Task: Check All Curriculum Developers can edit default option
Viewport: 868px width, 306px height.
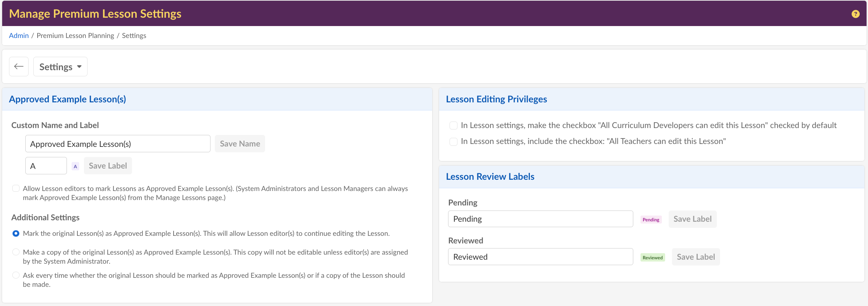Action: pyautogui.click(x=453, y=126)
